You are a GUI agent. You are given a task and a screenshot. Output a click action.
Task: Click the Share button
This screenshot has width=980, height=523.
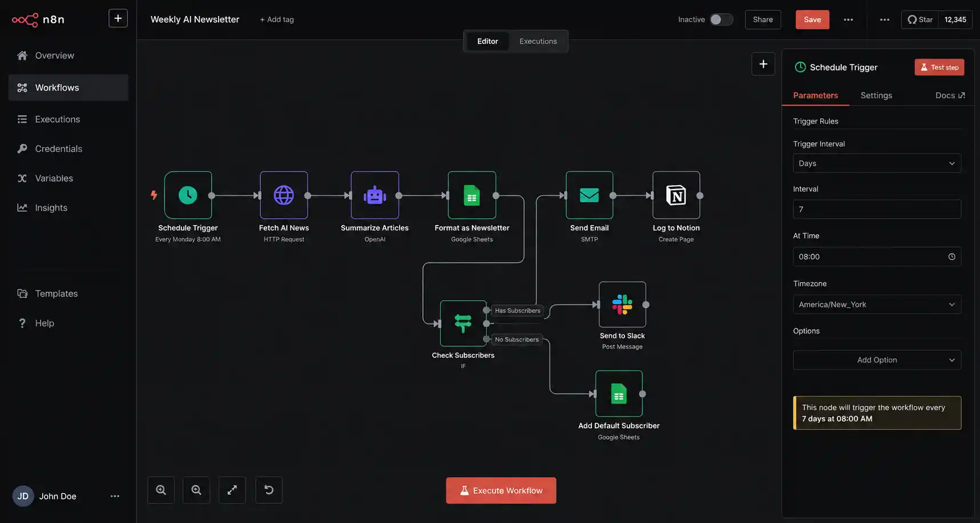point(763,19)
